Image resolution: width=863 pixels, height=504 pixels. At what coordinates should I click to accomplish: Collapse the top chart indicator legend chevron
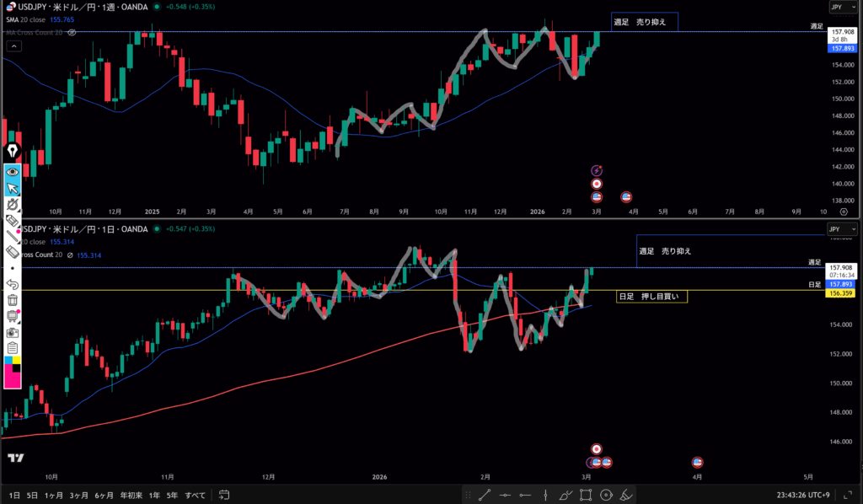(13, 46)
